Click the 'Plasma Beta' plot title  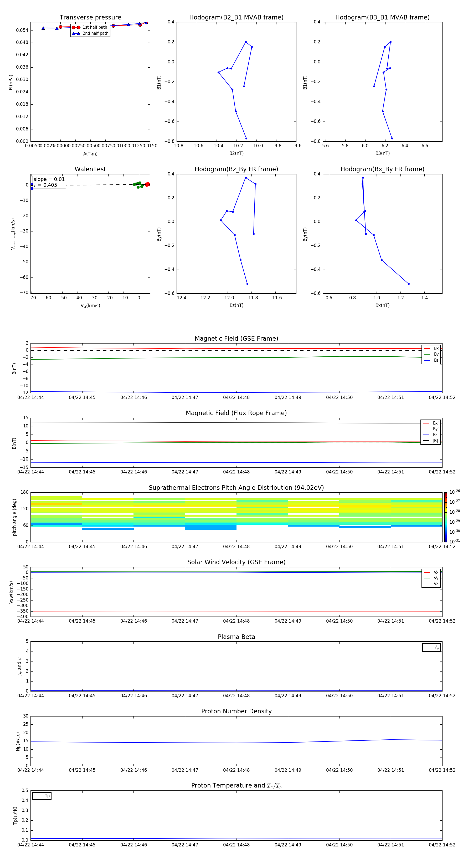[236, 637]
